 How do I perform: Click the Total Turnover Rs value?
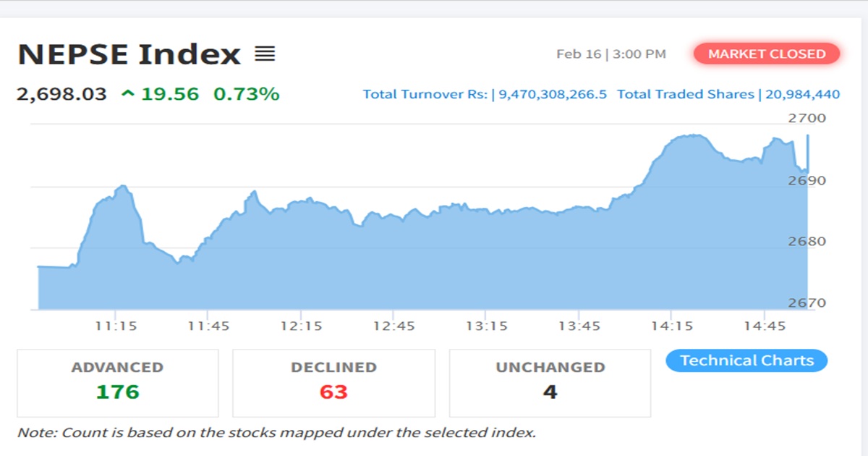click(553, 94)
